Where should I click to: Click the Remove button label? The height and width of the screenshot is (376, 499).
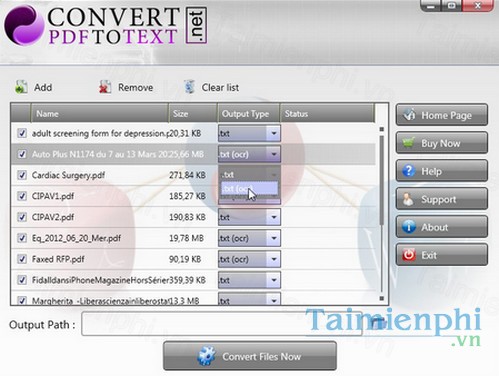pos(136,87)
